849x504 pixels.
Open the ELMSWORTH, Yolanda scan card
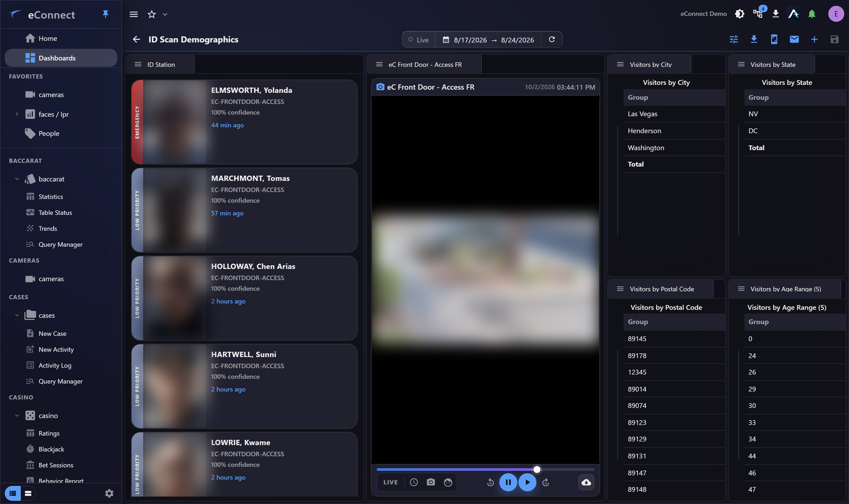click(244, 122)
